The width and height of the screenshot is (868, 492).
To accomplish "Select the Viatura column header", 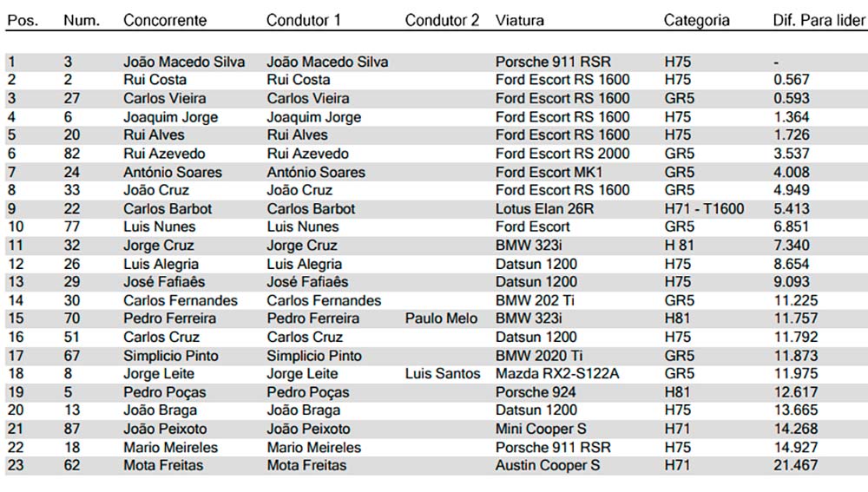I will (x=520, y=20).
